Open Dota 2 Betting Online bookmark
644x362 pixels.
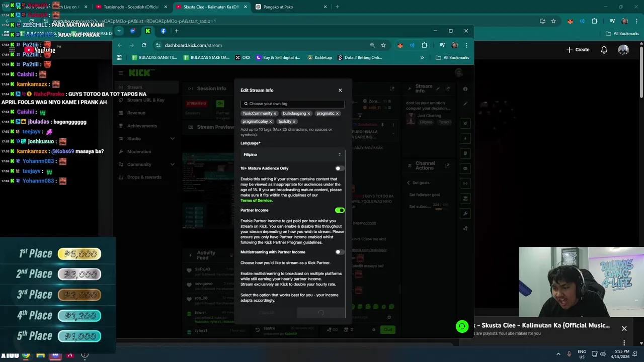[360, 58]
